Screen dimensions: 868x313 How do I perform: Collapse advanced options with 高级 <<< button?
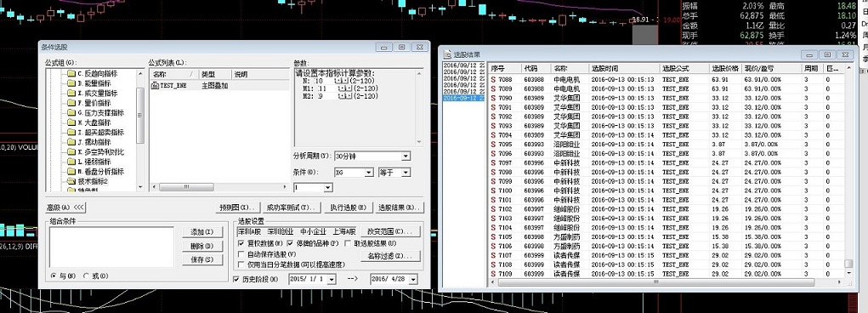coord(65,208)
